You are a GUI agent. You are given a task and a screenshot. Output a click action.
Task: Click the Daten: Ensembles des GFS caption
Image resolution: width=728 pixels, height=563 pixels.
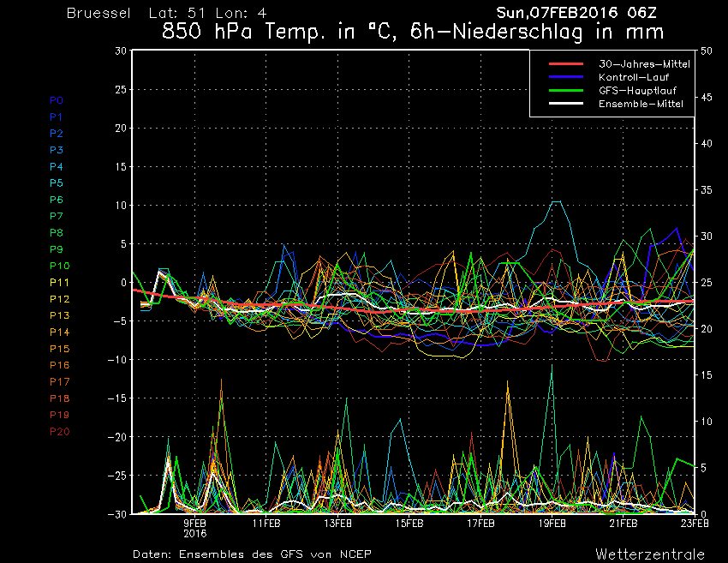252,554
